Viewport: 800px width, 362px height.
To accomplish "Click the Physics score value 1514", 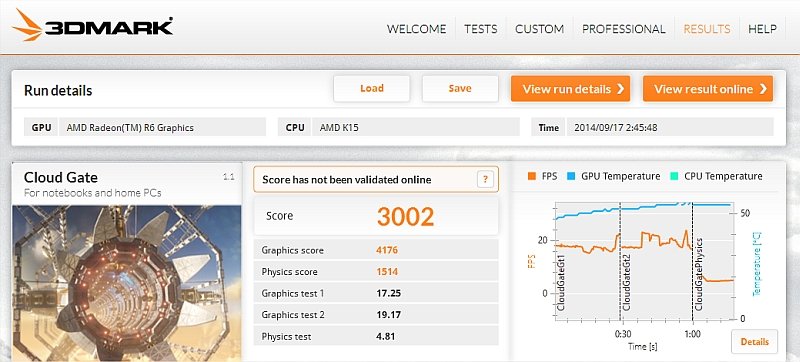I will click(x=387, y=272).
